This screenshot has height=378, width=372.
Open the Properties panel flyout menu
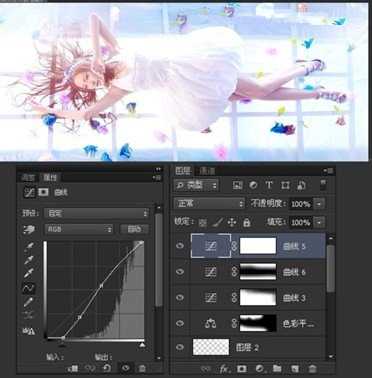[x=158, y=178]
